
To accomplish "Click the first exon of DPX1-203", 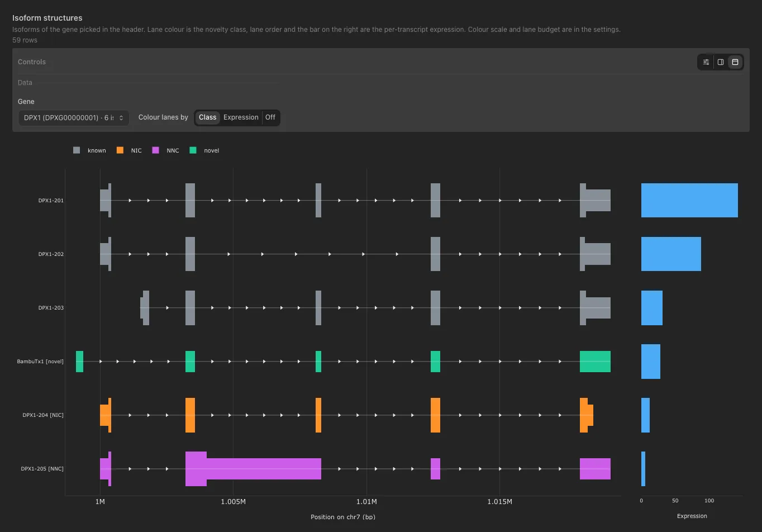I will point(145,308).
